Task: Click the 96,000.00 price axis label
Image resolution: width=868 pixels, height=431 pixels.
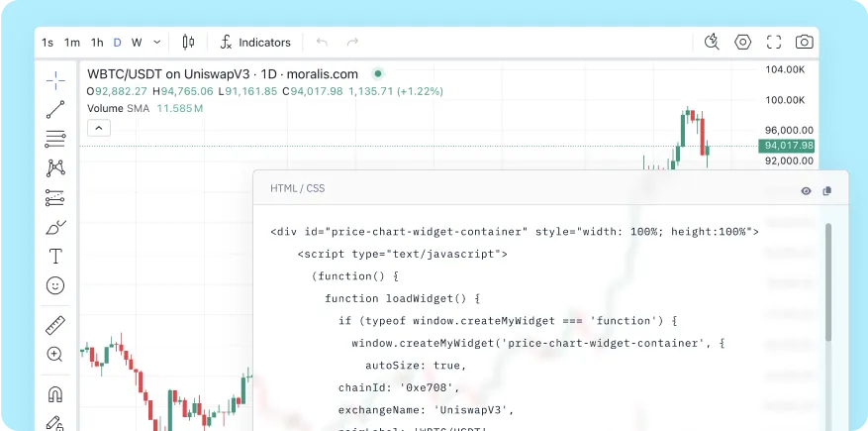Action: [x=789, y=131]
